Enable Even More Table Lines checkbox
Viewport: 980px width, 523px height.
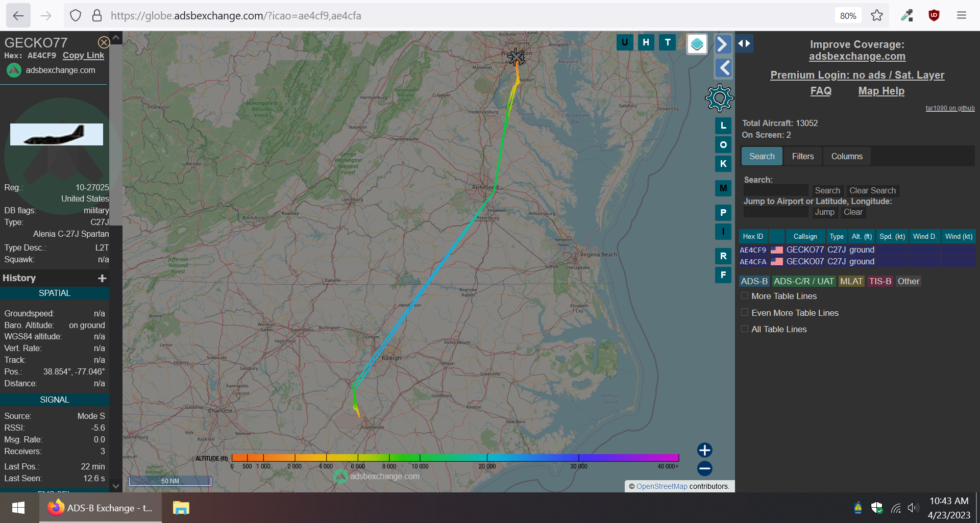745,312
